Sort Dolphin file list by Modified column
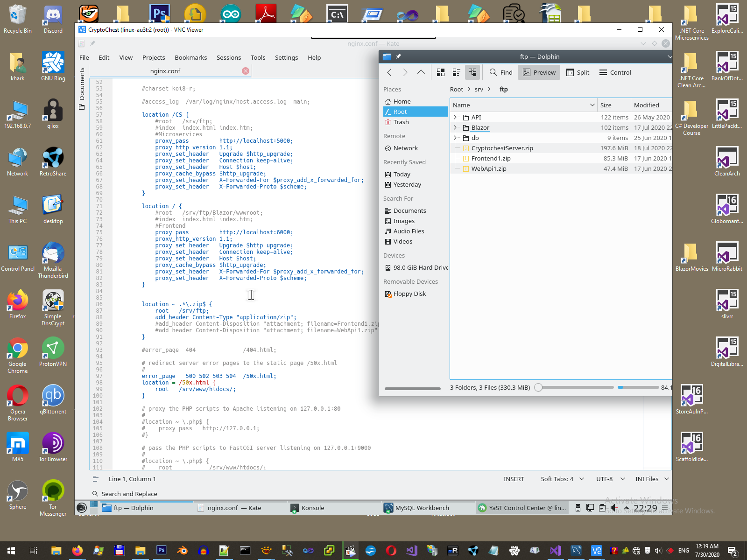This screenshot has width=747, height=560. tap(651, 105)
